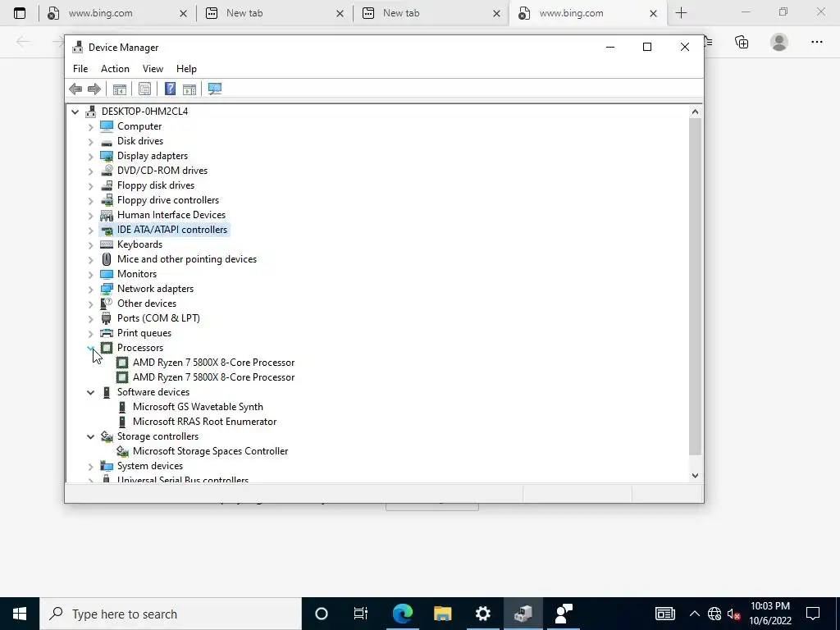This screenshot has width=840, height=630.
Task: Click the Monitors category icon
Action: coord(107,274)
